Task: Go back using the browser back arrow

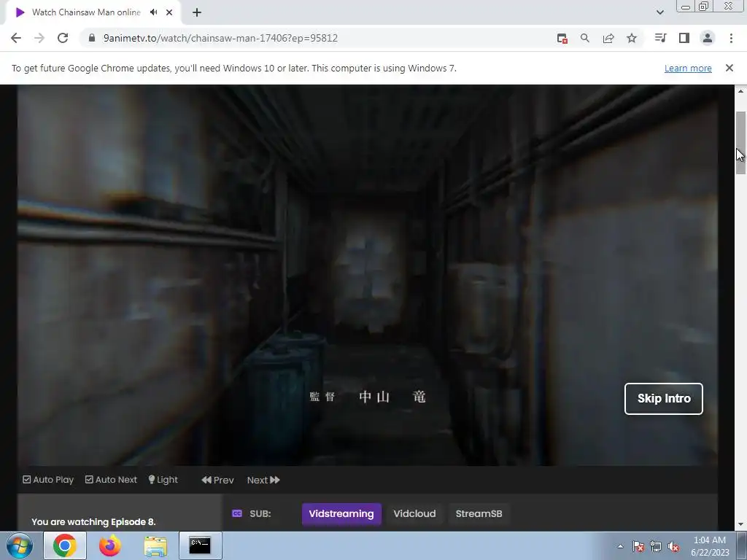Action: (x=16, y=38)
